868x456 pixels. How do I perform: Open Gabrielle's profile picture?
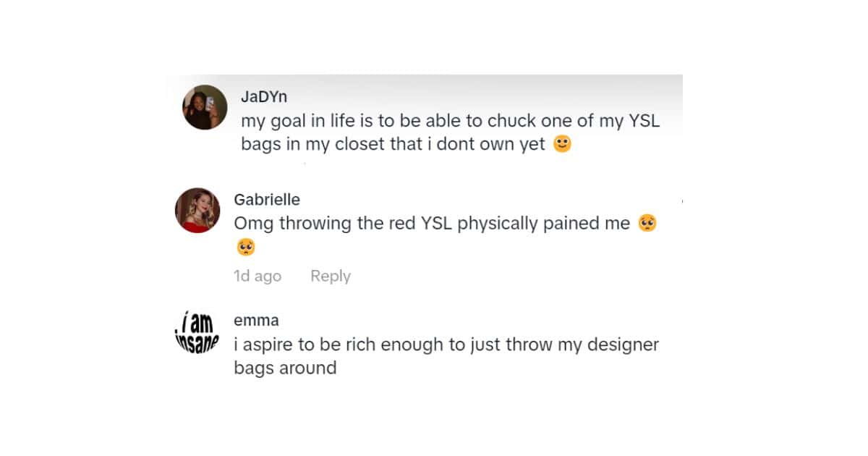[x=197, y=211]
